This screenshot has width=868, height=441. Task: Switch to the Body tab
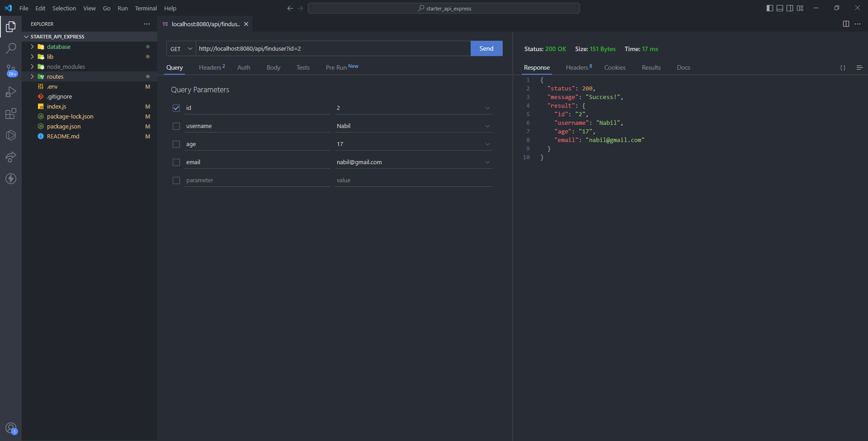pos(274,67)
